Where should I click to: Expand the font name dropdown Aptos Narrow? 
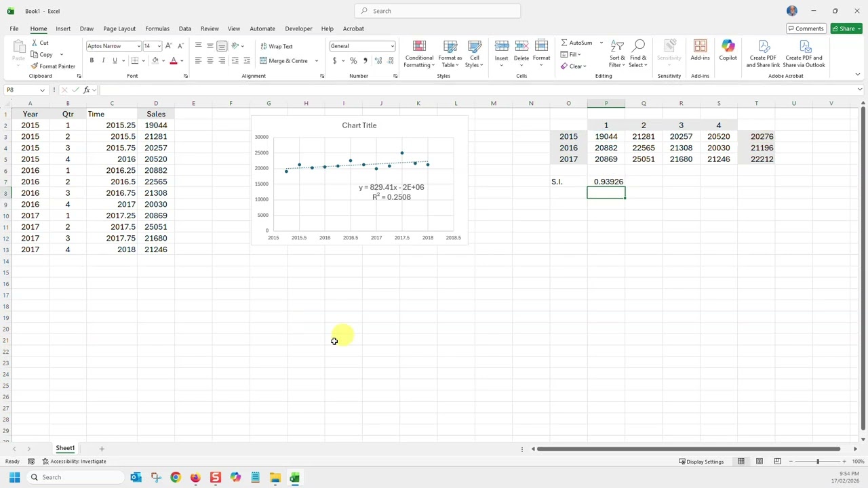click(138, 46)
